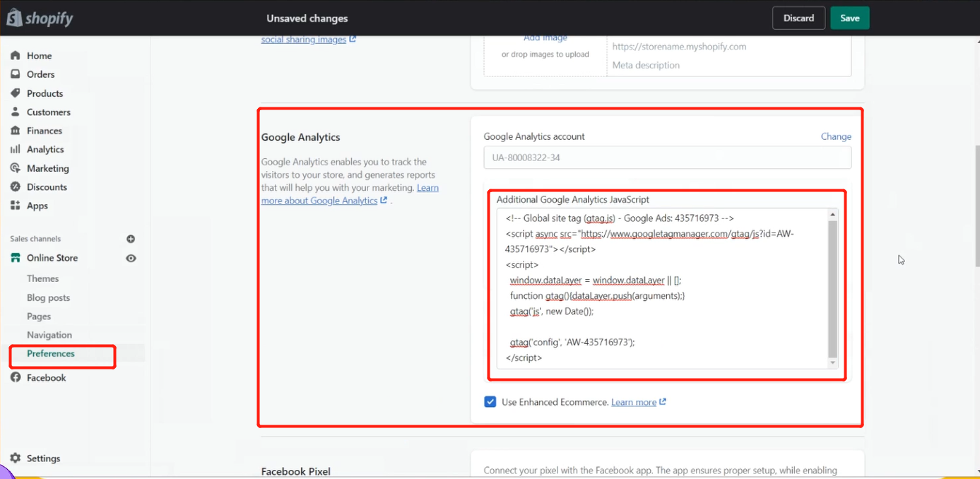Image resolution: width=980 pixels, height=479 pixels.
Task: Click Add image upload link
Action: pyautogui.click(x=545, y=37)
